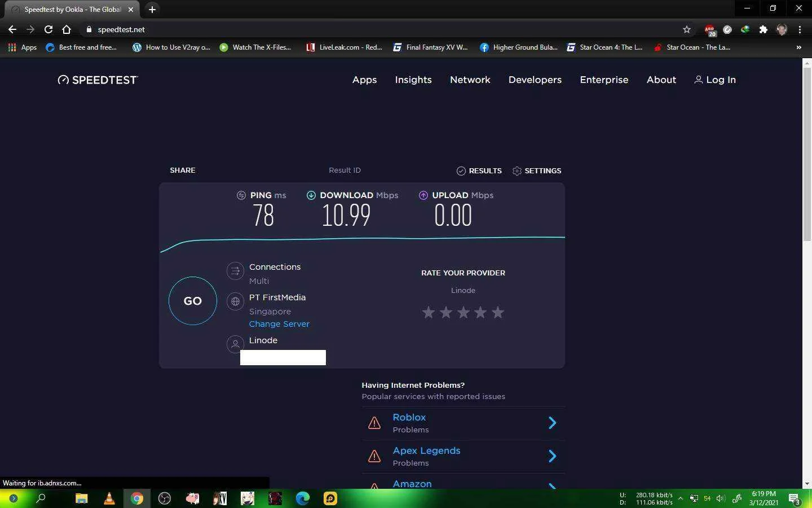Open File Explorer from the taskbar
812x508 pixels.
click(x=82, y=498)
